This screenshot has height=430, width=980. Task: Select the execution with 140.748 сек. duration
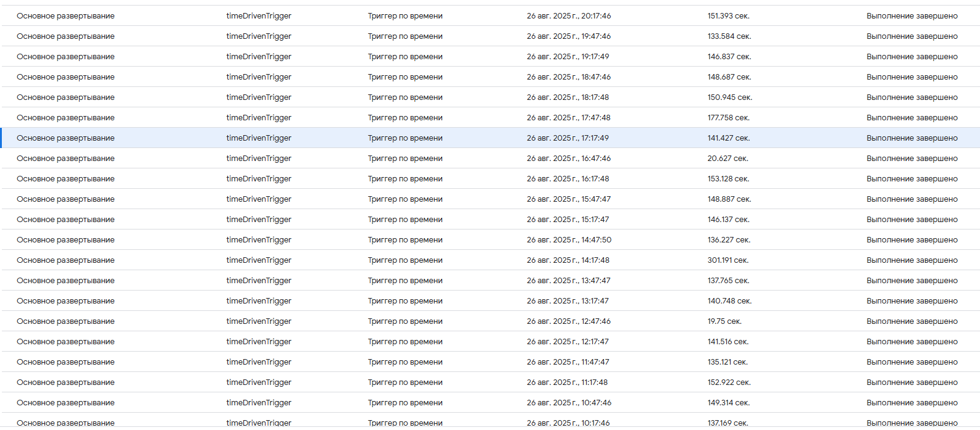[x=729, y=301]
